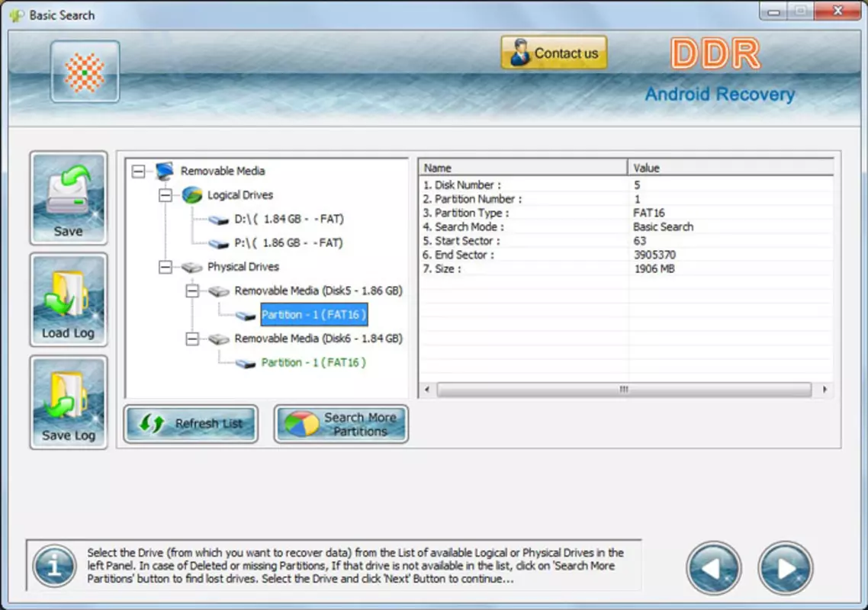868x610 pixels.
Task: Click the right scroll arrow of details list
Action: [x=825, y=390]
